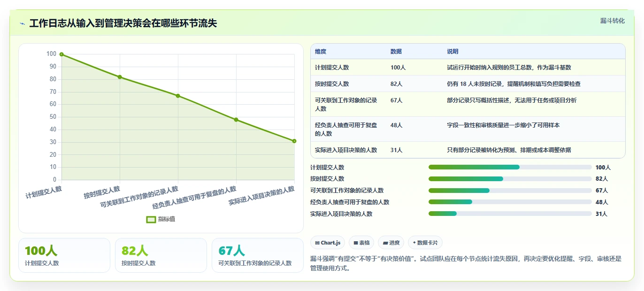Screen dimensions: 644x291
Task: Click the 100人 value beside the progress bar
Action: point(603,168)
